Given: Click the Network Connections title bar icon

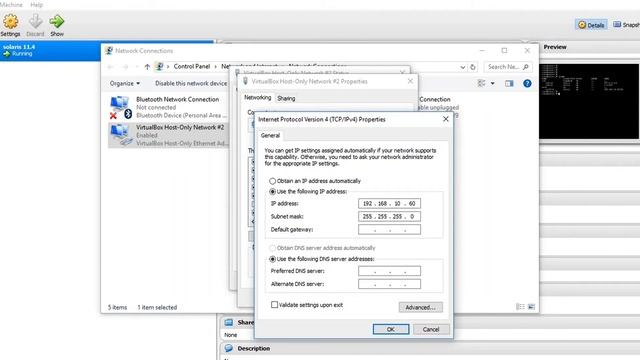Looking at the screenshot, I should tap(109, 51).
